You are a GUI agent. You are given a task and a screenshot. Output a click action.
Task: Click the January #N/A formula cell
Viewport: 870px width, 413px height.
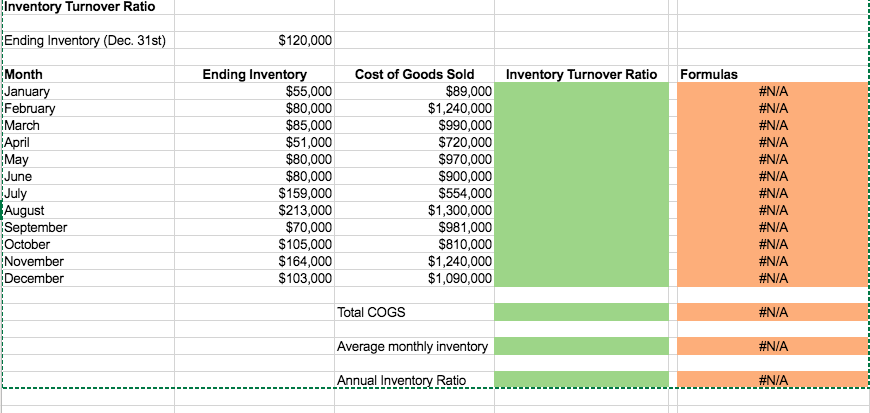(773, 92)
